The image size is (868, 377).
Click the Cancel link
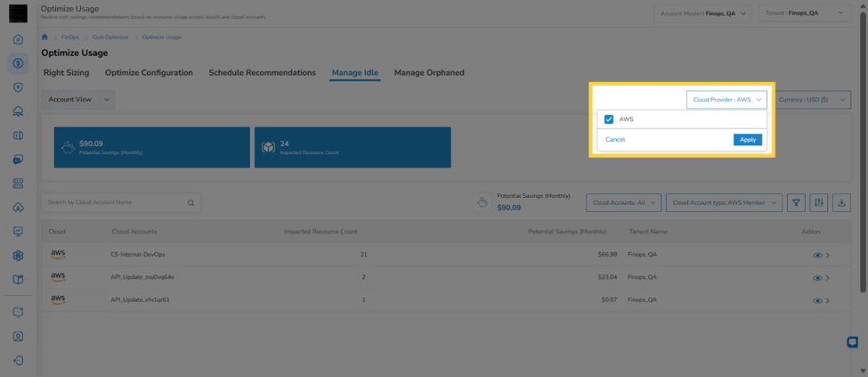tap(615, 140)
